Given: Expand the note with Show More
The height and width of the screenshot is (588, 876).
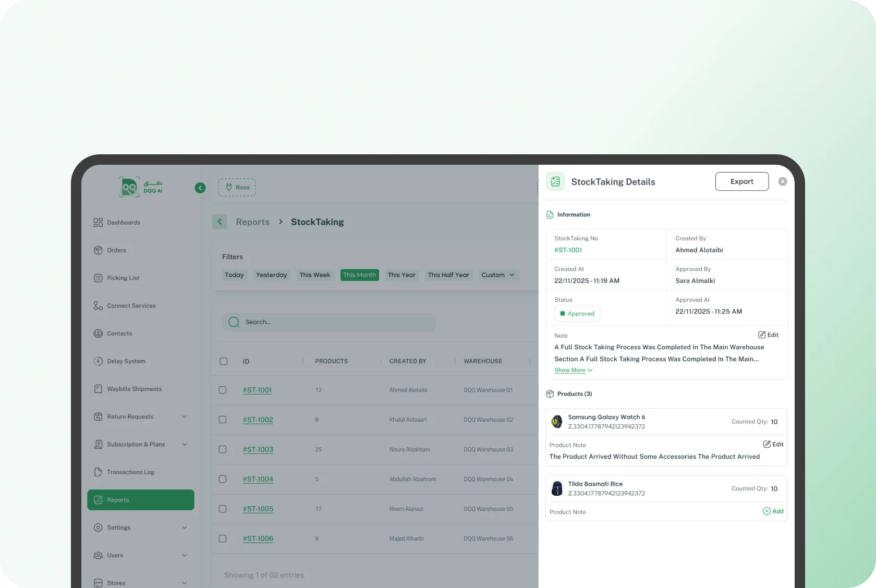Looking at the screenshot, I should pyautogui.click(x=574, y=370).
